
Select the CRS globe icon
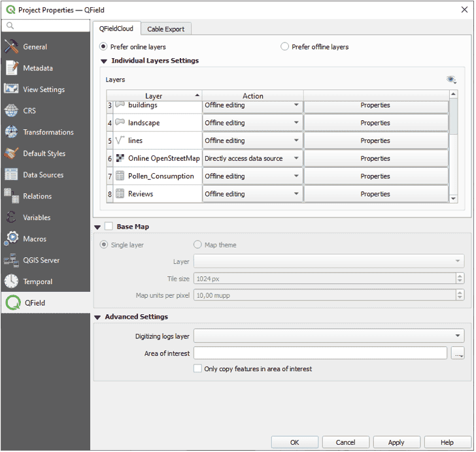click(11, 110)
